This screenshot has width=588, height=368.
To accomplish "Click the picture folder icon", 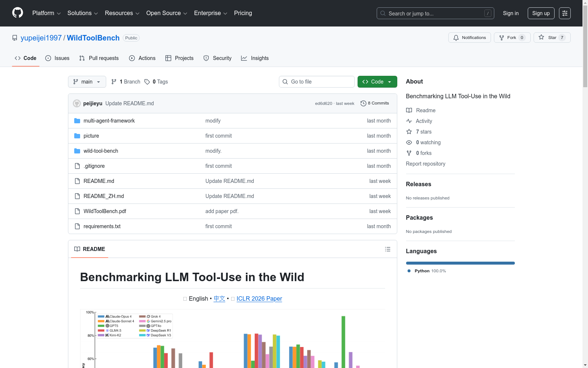I will pyautogui.click(x=77, y=136).
